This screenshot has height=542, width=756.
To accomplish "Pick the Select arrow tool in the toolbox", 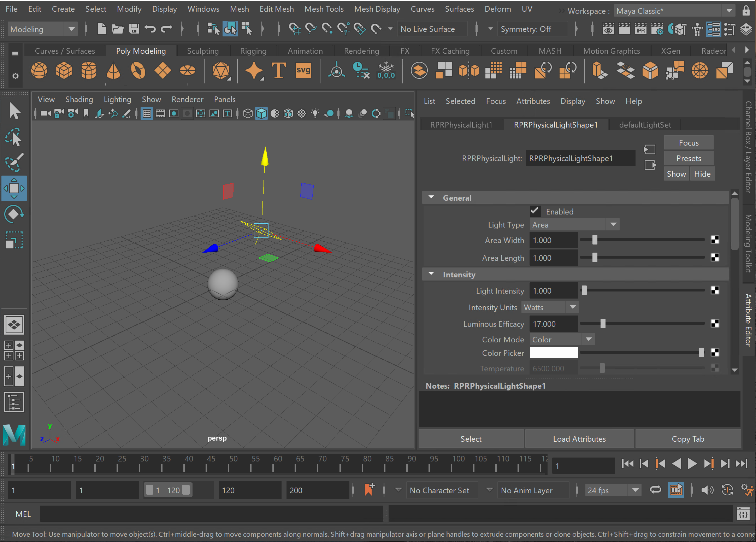I will click(x=14, y=111).
